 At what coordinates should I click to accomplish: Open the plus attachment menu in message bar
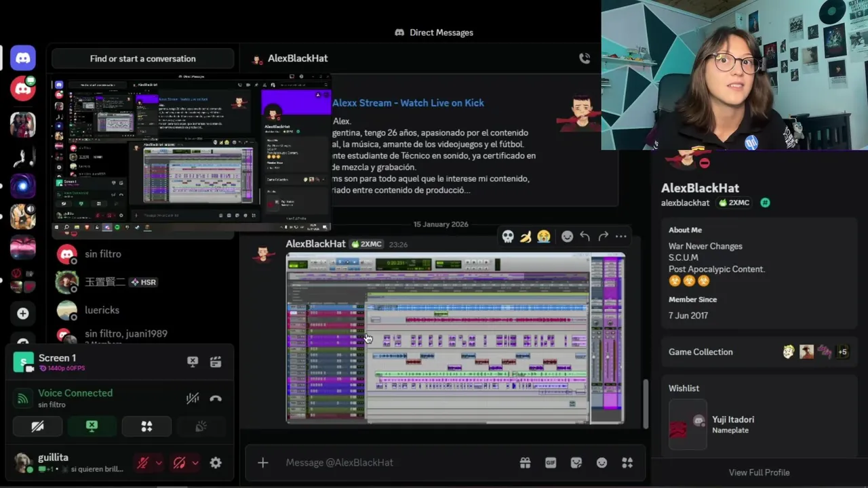263,462
